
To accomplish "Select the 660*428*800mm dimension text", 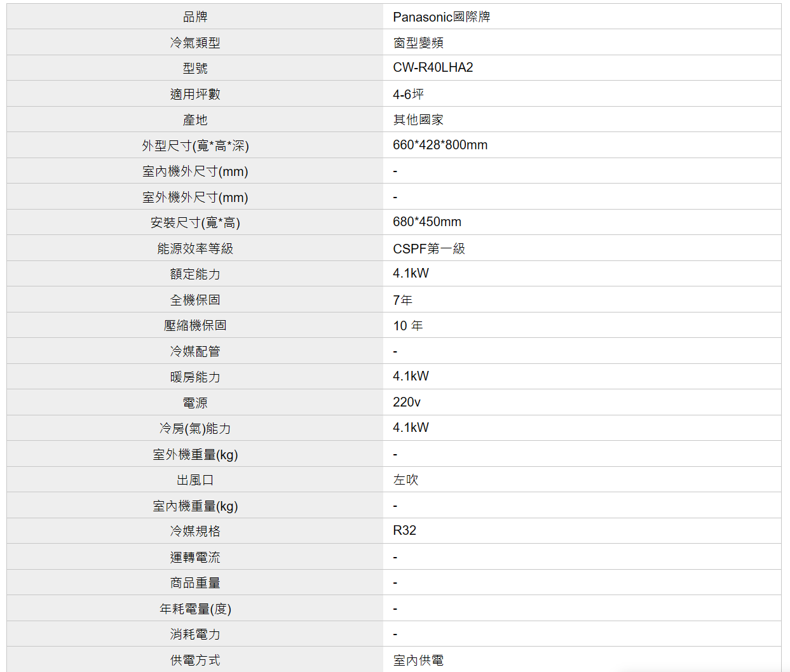I will click(x=440, y=145).
